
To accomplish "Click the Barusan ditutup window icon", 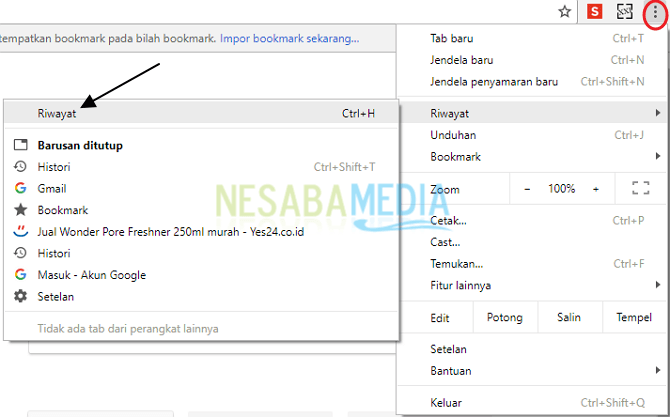I will click(x=21, y=145).
